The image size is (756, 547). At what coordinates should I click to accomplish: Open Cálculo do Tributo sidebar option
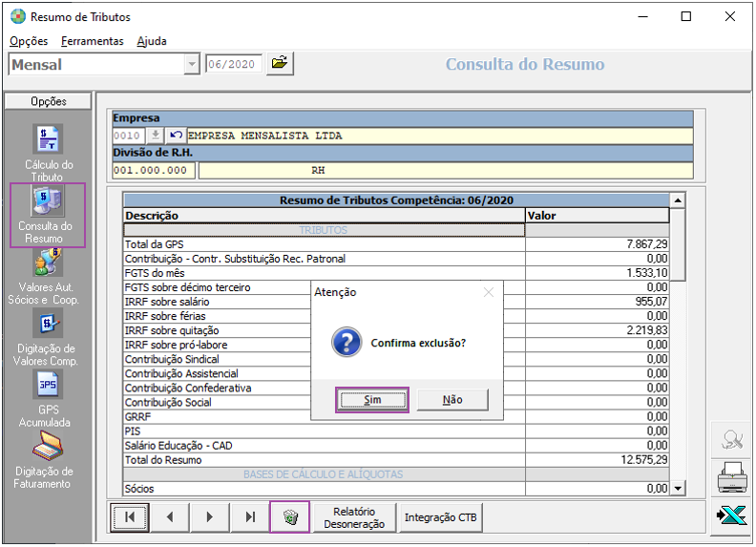click(48, 153)
